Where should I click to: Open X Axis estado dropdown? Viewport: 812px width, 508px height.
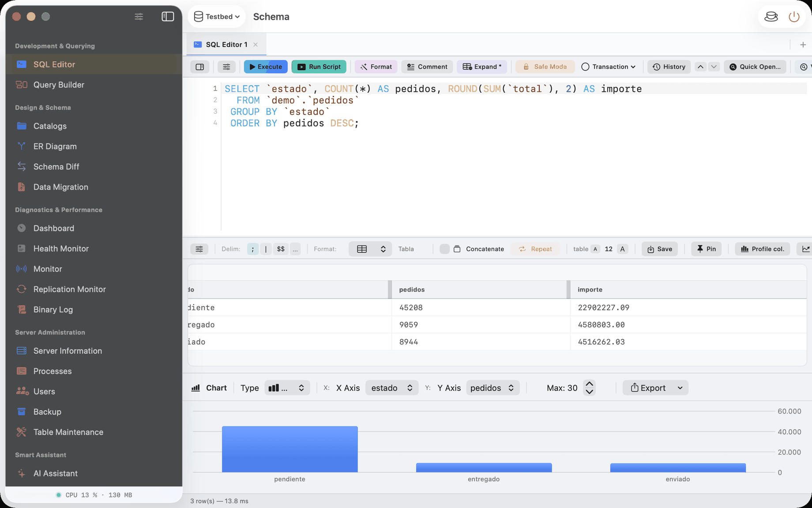pyautogui.click(x=392, y=388)
